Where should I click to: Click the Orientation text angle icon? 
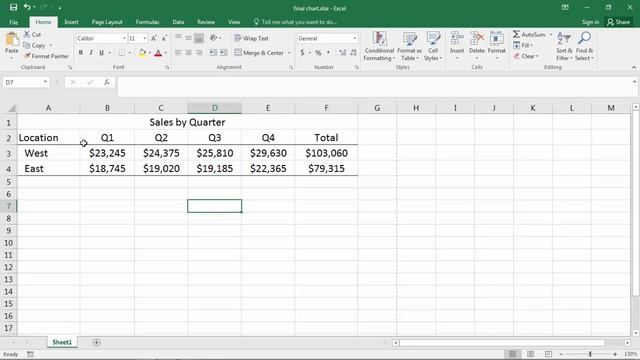(x=213, y=38)
